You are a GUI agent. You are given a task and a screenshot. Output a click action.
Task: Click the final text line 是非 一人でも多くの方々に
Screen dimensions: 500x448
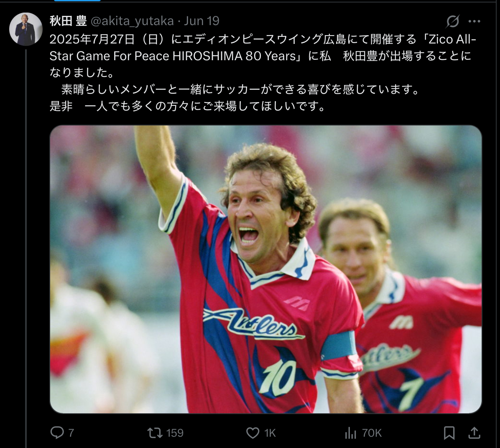187,106
